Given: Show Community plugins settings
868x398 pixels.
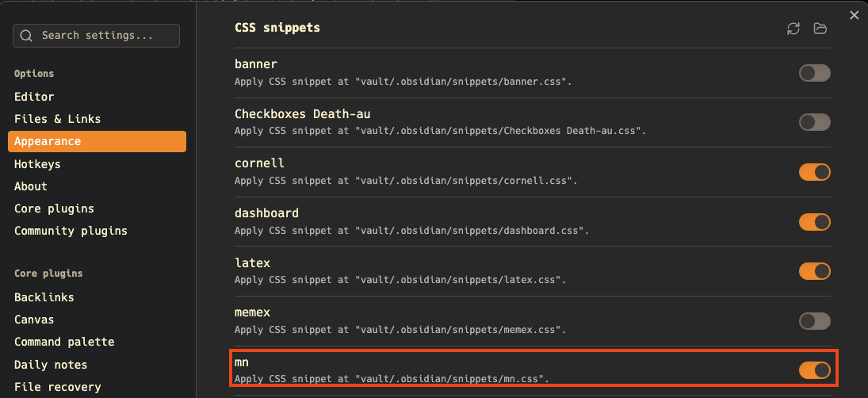Looking at the screenshot, I should tap(71, 231).
